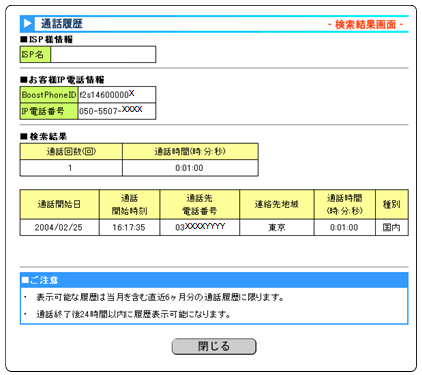Click the ご注意 notice header bar
This screenshot has width=422, height=375.
click(214, 280)
